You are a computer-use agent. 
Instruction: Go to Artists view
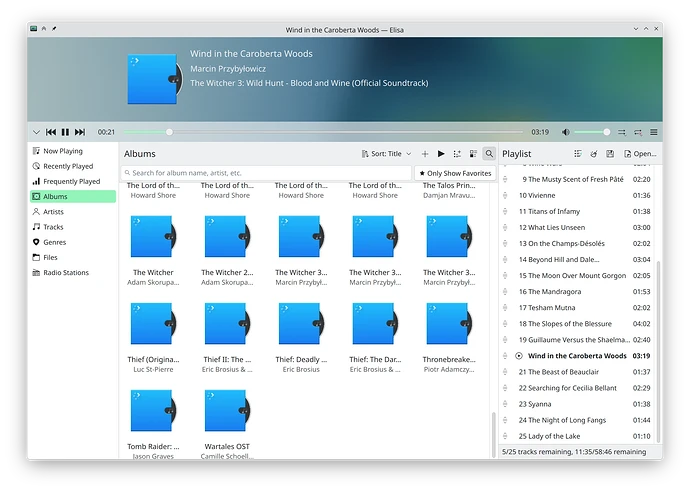click(x=73, y=212)
